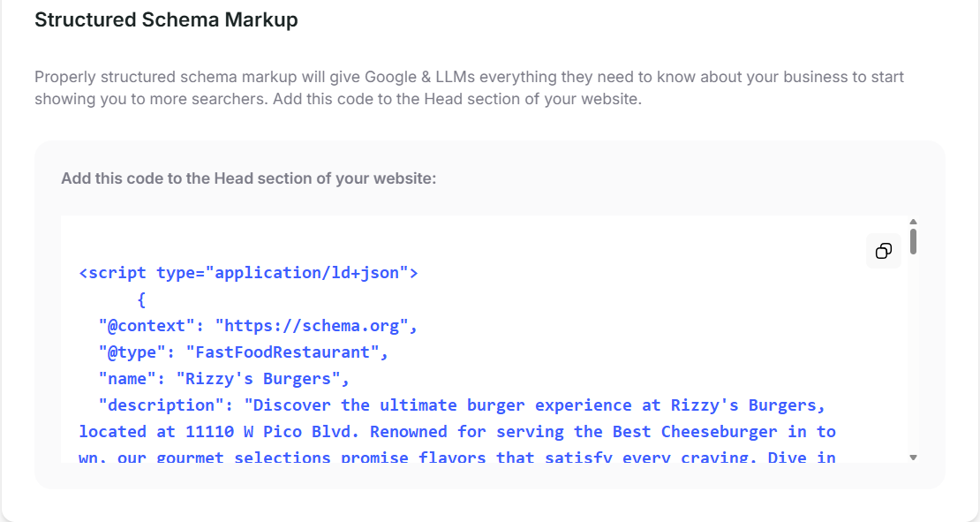Click the 'Add this code to the Head' label
980x522 pixels.
pos(249,178)
